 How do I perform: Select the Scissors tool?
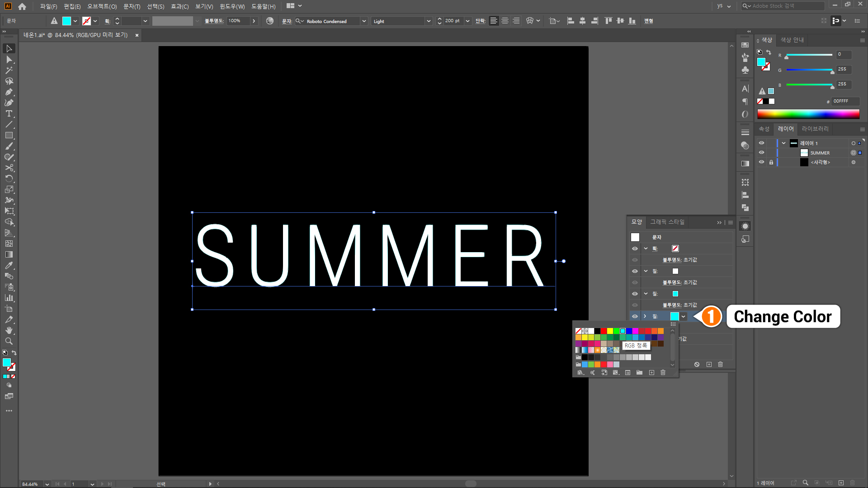coord(9,168)
